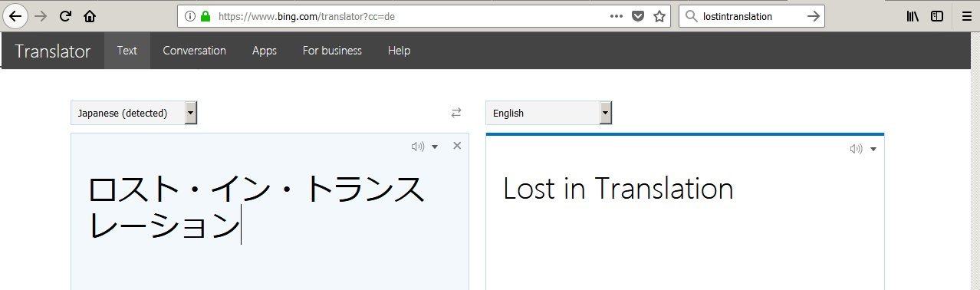Click the browser forward arrow
Screen dimensions: 980x290
click(41, 15)
